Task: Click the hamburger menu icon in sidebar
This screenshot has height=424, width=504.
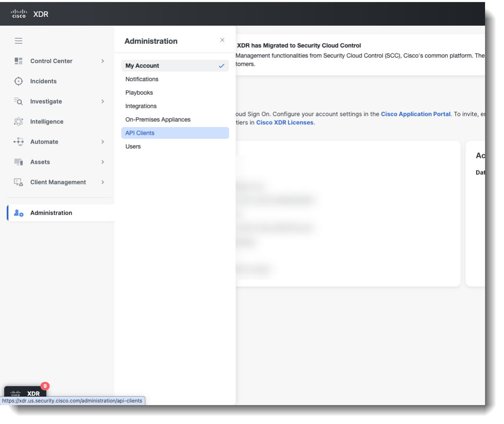Action: pos(19,41)
